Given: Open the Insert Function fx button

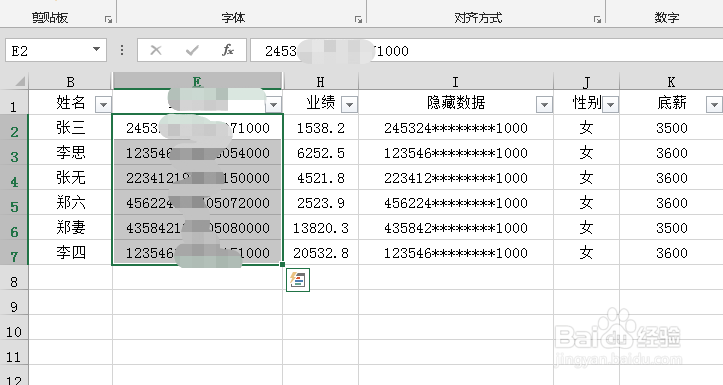Looking at the screenshot, I should (228, 50).
